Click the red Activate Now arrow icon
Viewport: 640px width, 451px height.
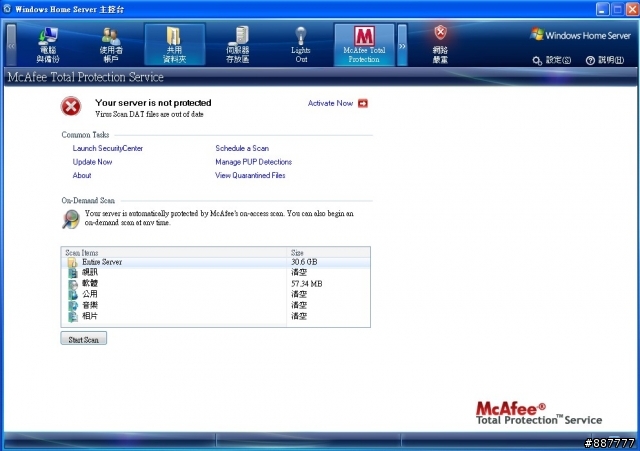[x=363, y=103]
